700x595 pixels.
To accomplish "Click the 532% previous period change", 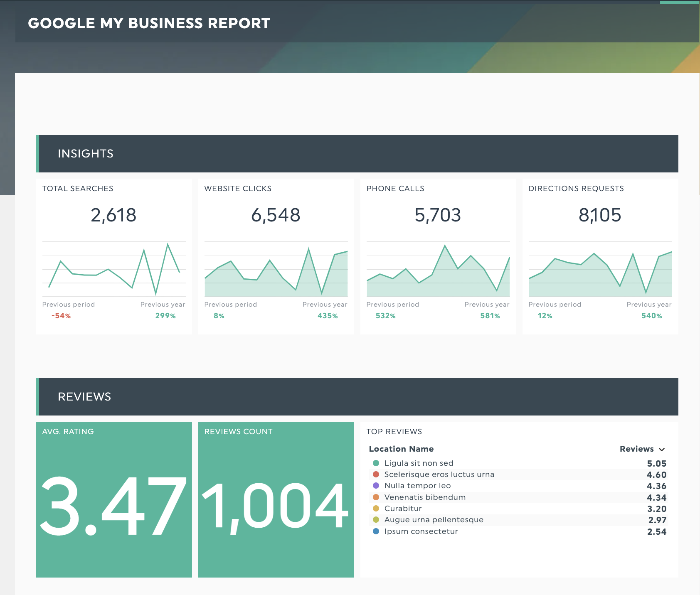I will [385, 316].
